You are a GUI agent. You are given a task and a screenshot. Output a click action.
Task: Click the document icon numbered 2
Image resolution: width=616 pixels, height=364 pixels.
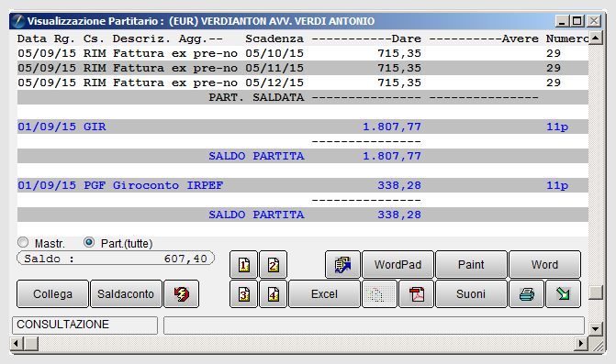(274, 265)
